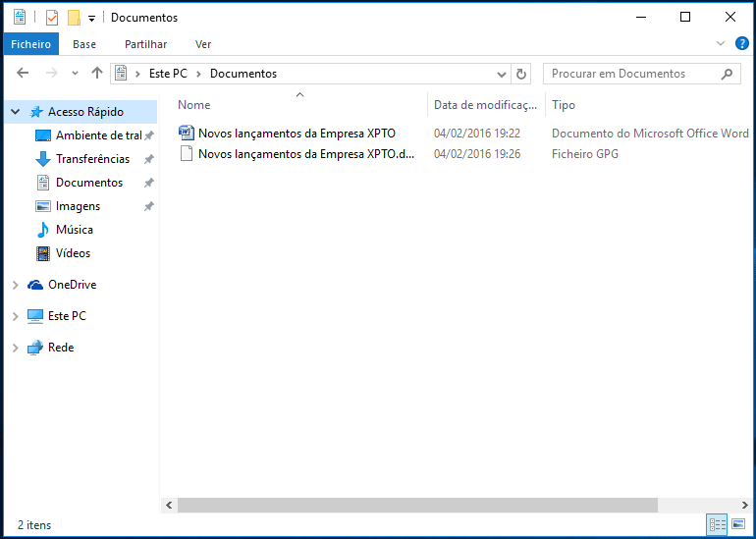Click Documentos in the address bar
This screenshot has height=539, width=756.
pos(243,74)
